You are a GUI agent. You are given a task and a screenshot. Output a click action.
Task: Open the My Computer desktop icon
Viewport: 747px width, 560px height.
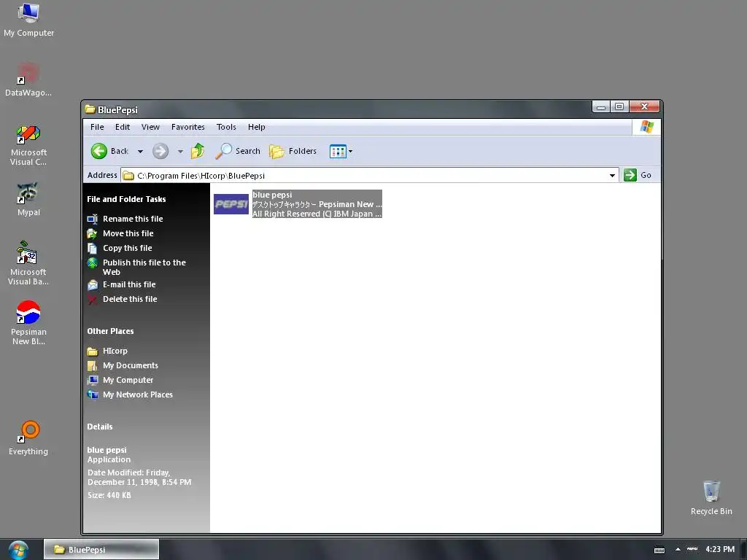click(x=28, y=20)
